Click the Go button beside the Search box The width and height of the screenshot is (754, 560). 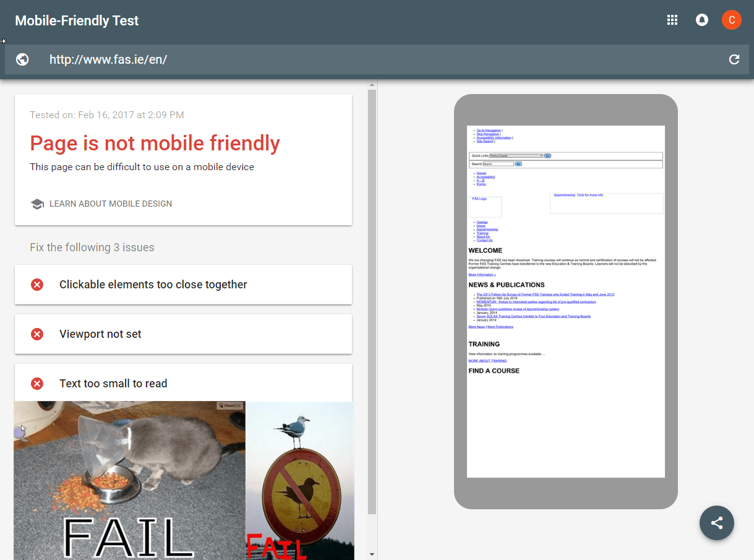coord(518,164)
